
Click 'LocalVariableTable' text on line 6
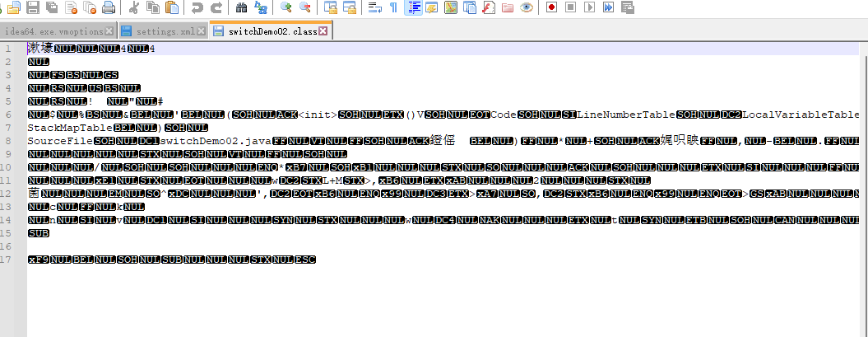[x=801, y=115]
